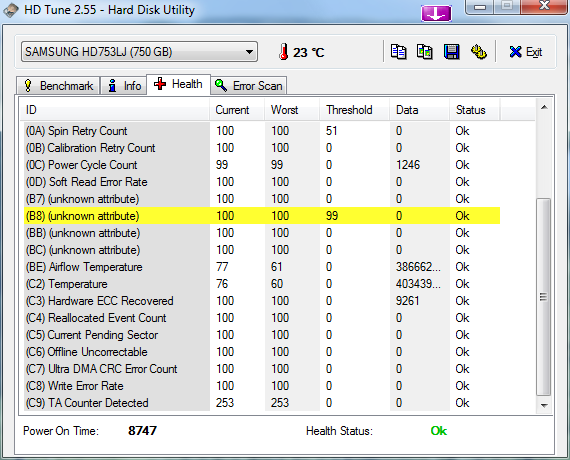Click the Spin Retry threshold value 51

(332, 131)
